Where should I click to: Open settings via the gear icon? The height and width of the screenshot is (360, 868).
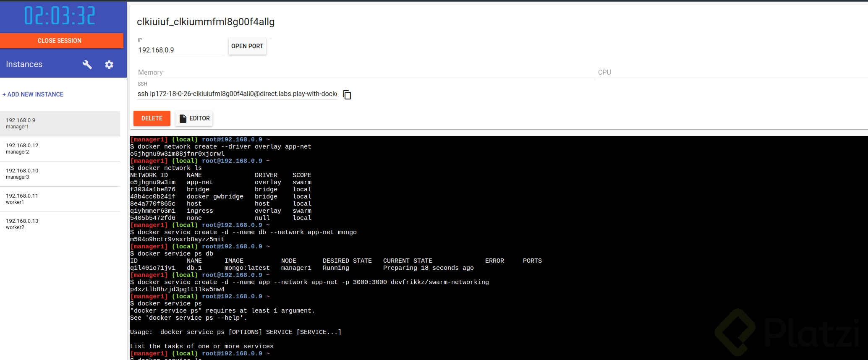tap(109, 65)
